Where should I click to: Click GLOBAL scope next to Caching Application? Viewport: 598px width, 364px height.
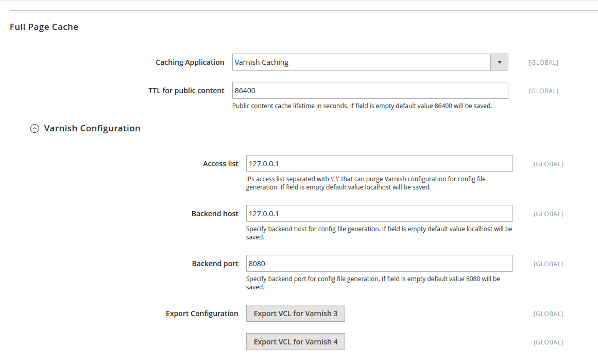[543, 62]
